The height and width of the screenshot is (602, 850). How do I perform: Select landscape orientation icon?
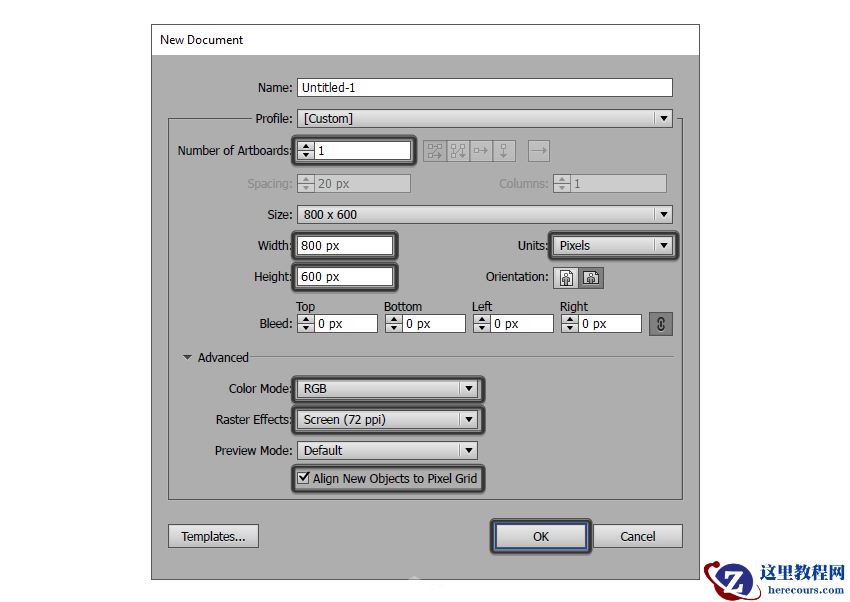tap(591, 278)
